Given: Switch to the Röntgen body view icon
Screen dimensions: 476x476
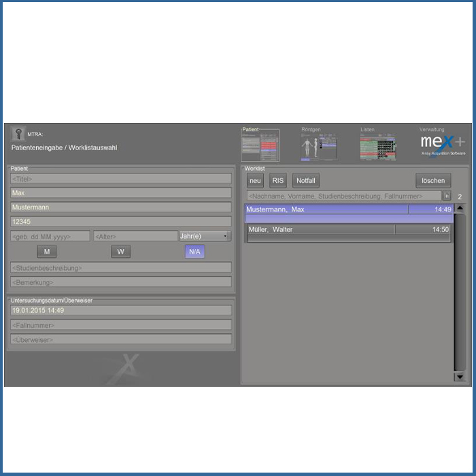Looking at the screenshot, I should (x=319, y=146).
